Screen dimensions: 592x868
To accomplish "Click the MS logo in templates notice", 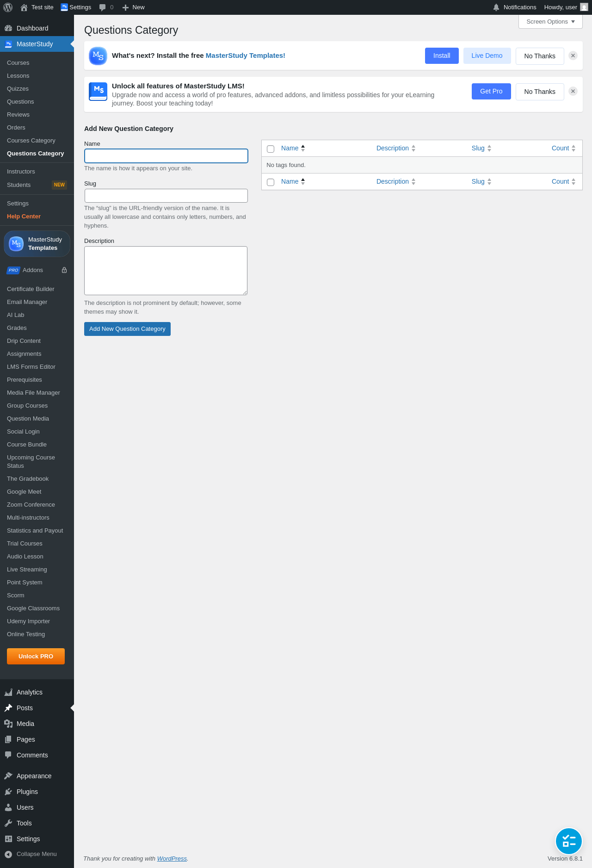I will pos(98,56).
